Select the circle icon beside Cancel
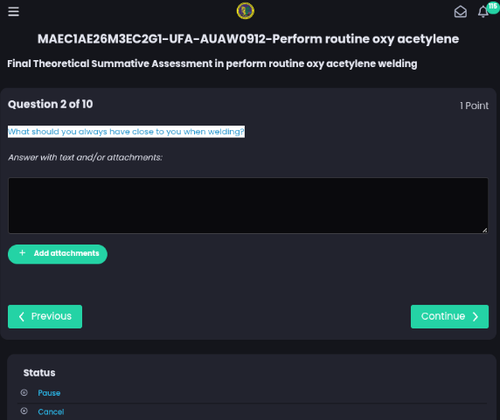This screenshot has width=500, height=420. point(24,411)
